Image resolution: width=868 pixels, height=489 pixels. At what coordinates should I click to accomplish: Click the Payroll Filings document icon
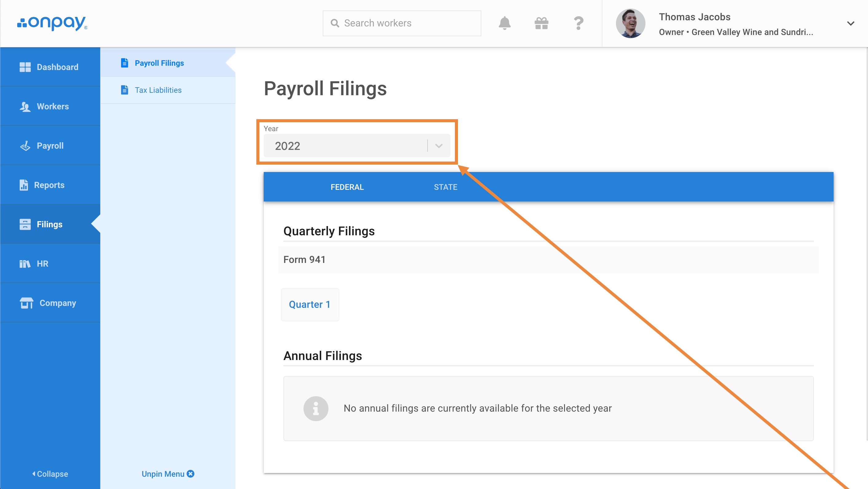(124, 63)
